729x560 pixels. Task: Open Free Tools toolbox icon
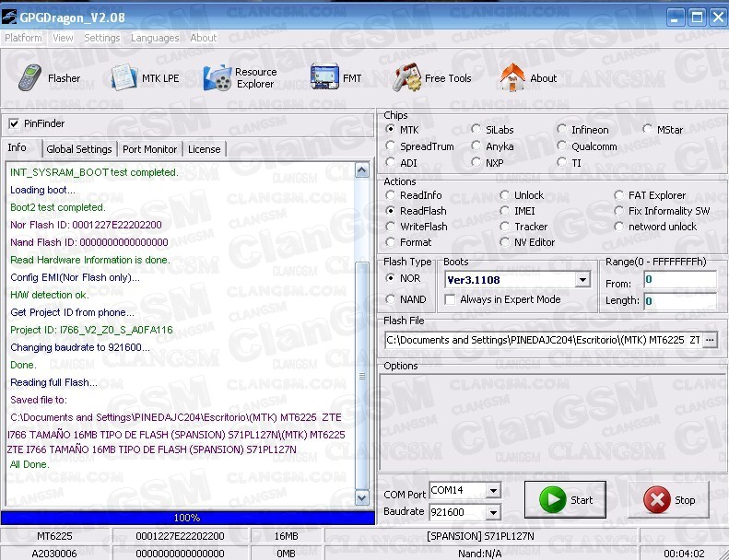pos(406,77)
